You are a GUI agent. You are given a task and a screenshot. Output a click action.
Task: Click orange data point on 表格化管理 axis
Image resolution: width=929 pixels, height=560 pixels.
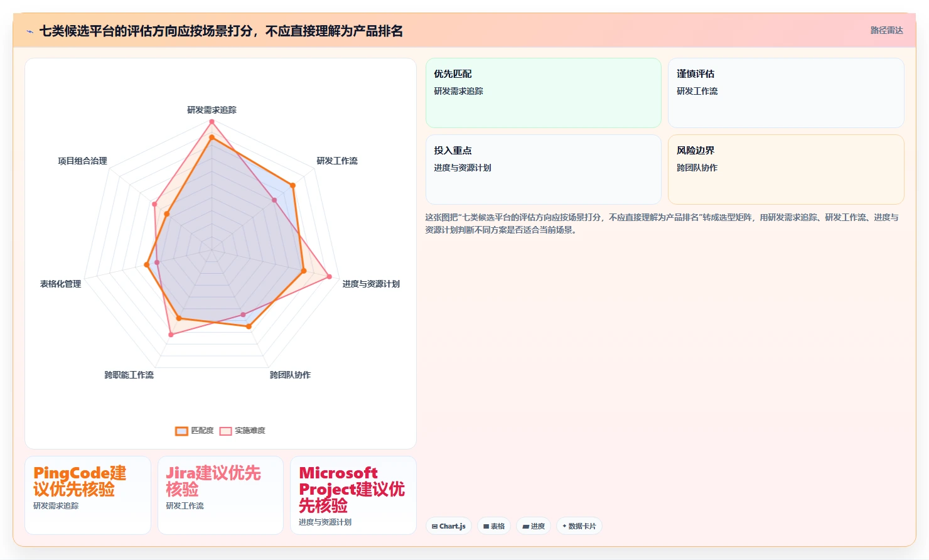tap(146, 265)
